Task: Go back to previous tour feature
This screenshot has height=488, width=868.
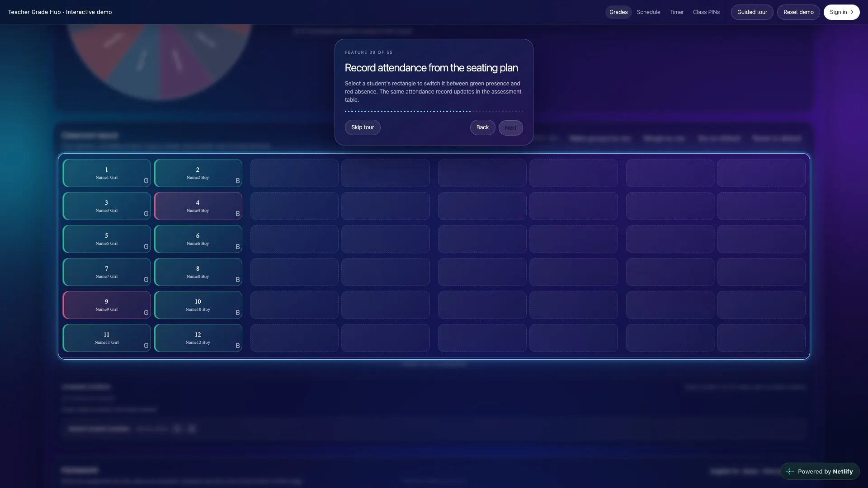Action: click(482, 127)
